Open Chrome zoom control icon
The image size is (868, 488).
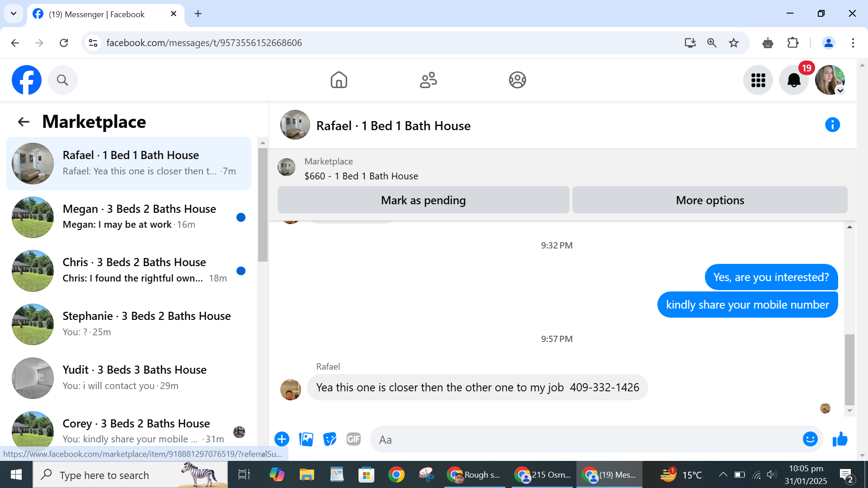(x=712, y=43)
